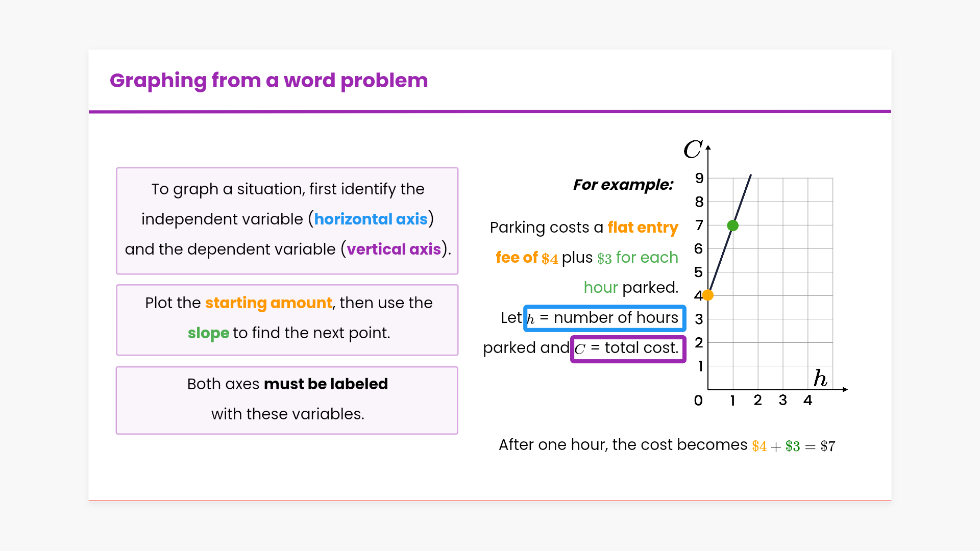This screenshot has height=551, width=980.
Task: Select the blue box defining h
Action: coord(605,318)
